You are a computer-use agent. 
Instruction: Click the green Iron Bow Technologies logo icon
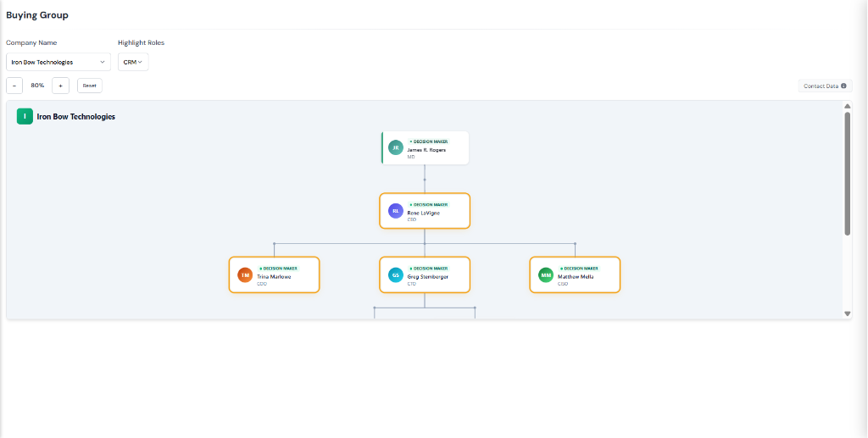point(25,117)
